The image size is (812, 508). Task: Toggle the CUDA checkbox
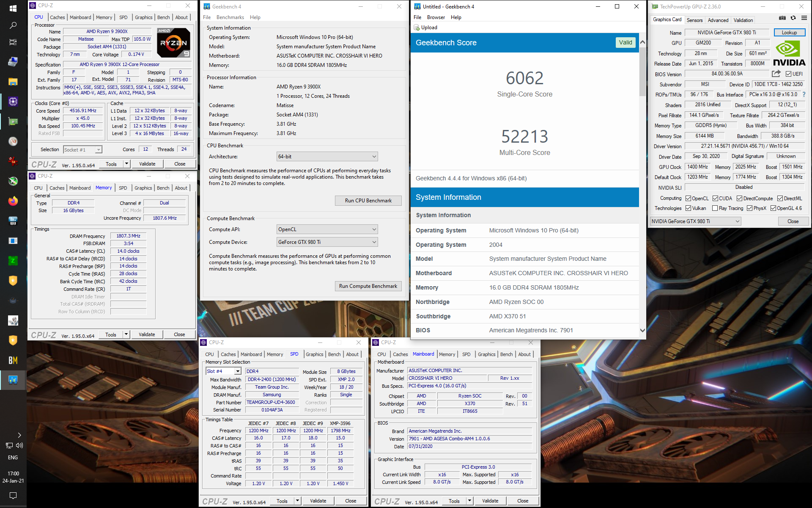[x=715, y=199]
